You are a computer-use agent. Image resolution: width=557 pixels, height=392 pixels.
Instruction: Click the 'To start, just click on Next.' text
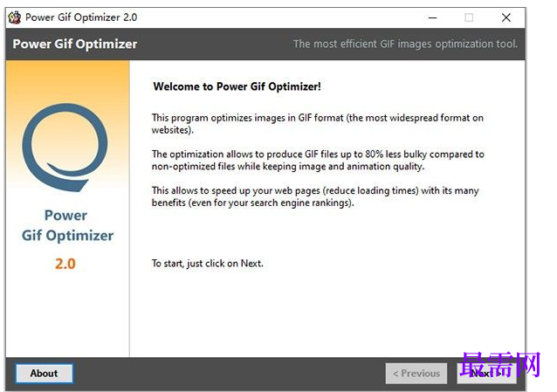click(x=208, y=264)
